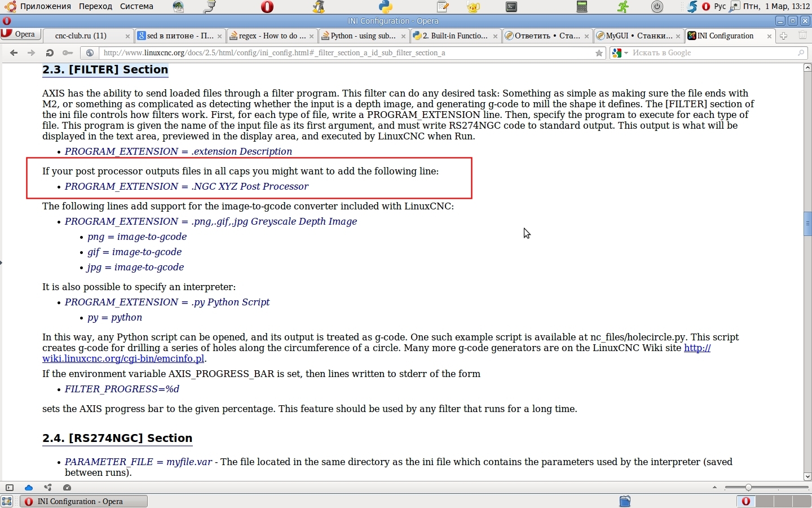Click the '.NGC XYZ Post Processor' line
812x508 pixels.
187,186
